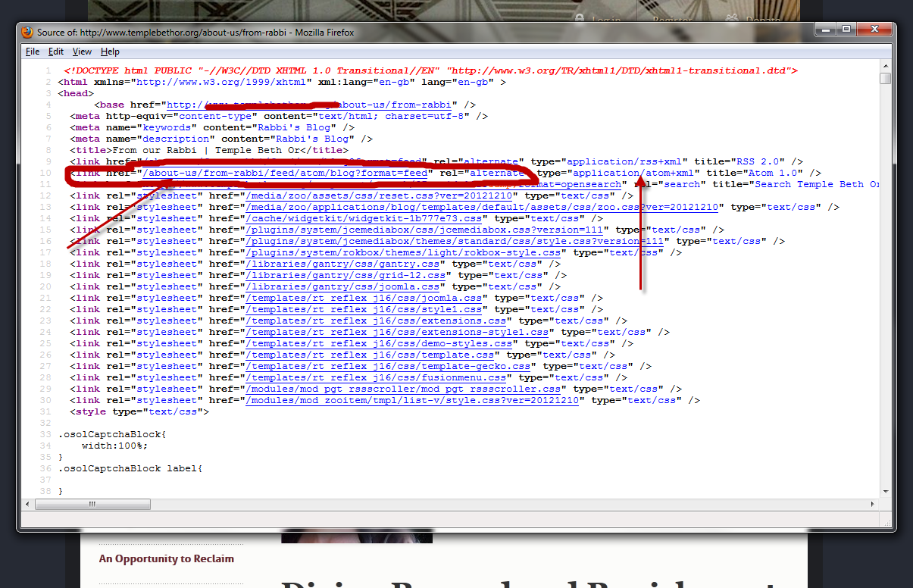The height and width of the screenshot is (588, 913).
Task: Follow the base href about-us/from-rabbi link
Action: point(310,105)
